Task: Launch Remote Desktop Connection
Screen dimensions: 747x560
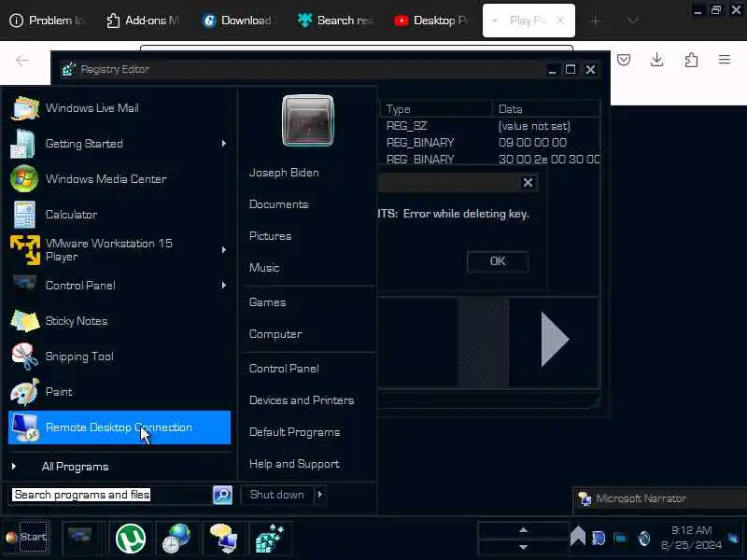Action: 120,427
